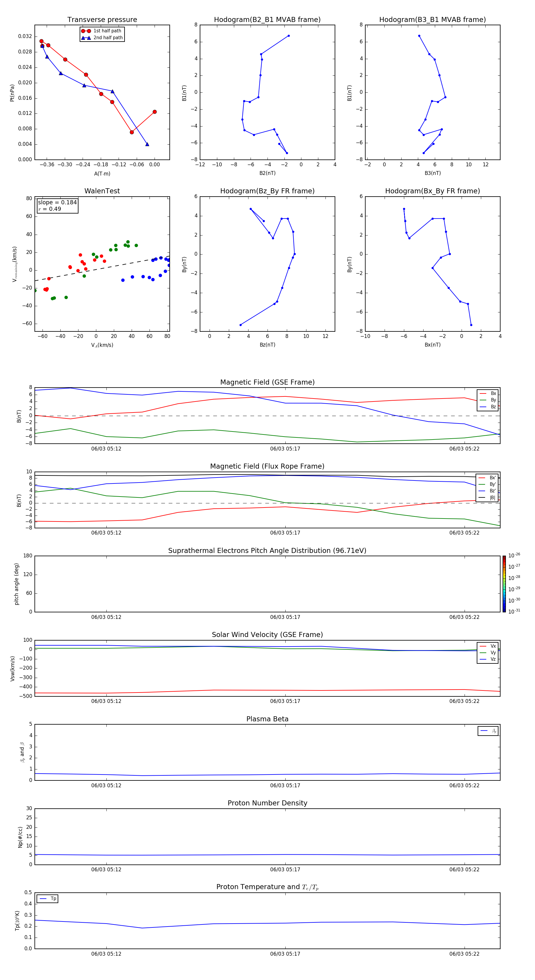The image size is (535, 980).
Task: Click the 'Hodogram(B2_B1 MVAB frame)' title
Action: click(267, 20)
